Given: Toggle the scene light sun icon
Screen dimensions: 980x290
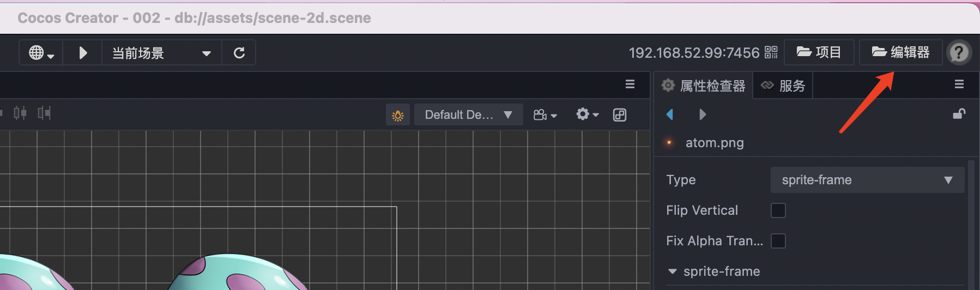Looking at the screenshot, I should 398,115.
